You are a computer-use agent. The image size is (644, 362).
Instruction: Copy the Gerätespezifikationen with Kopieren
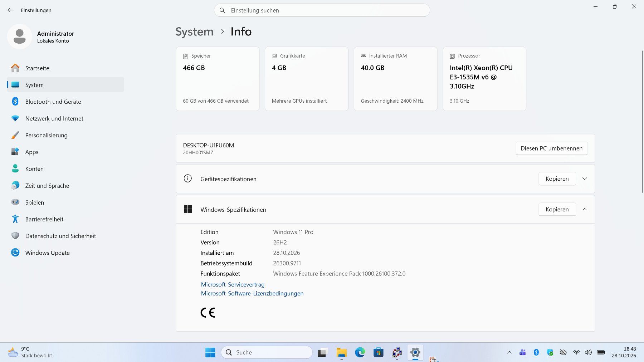tap(557, 179)
